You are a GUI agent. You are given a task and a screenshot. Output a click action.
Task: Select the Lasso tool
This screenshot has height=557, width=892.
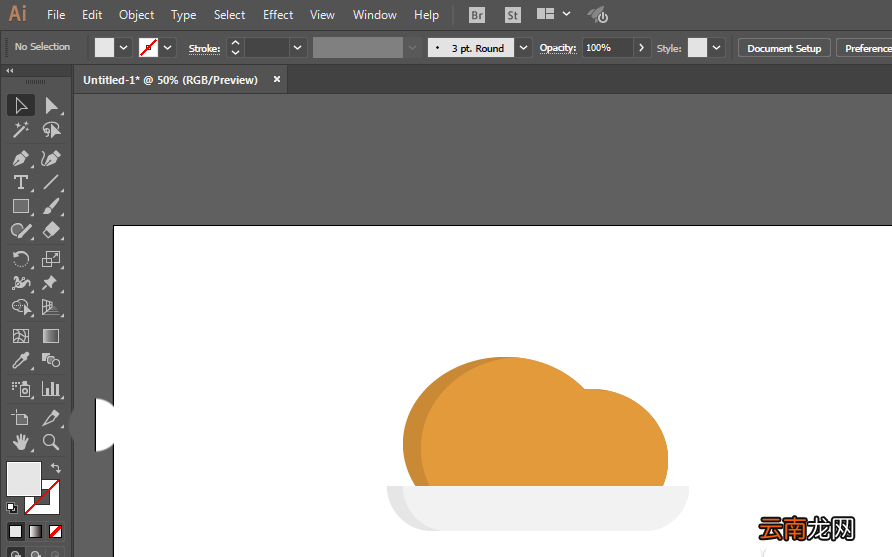[x=51, y=130]
